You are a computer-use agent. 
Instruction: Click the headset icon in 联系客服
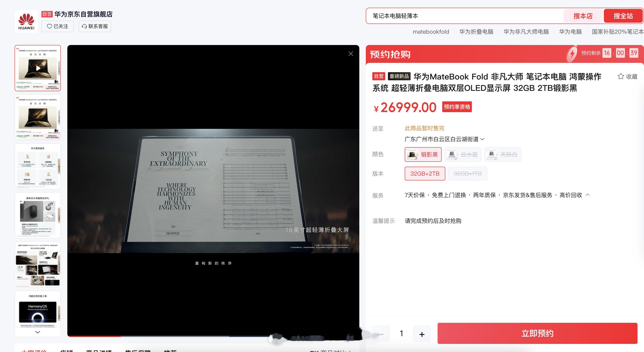(x=85, y=26)
